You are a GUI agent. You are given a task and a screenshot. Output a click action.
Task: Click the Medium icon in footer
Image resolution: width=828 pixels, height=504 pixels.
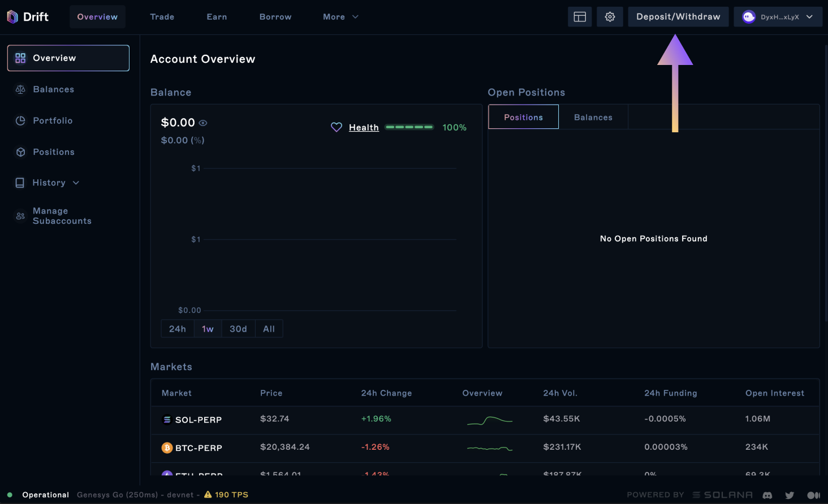tap(813, 495)
